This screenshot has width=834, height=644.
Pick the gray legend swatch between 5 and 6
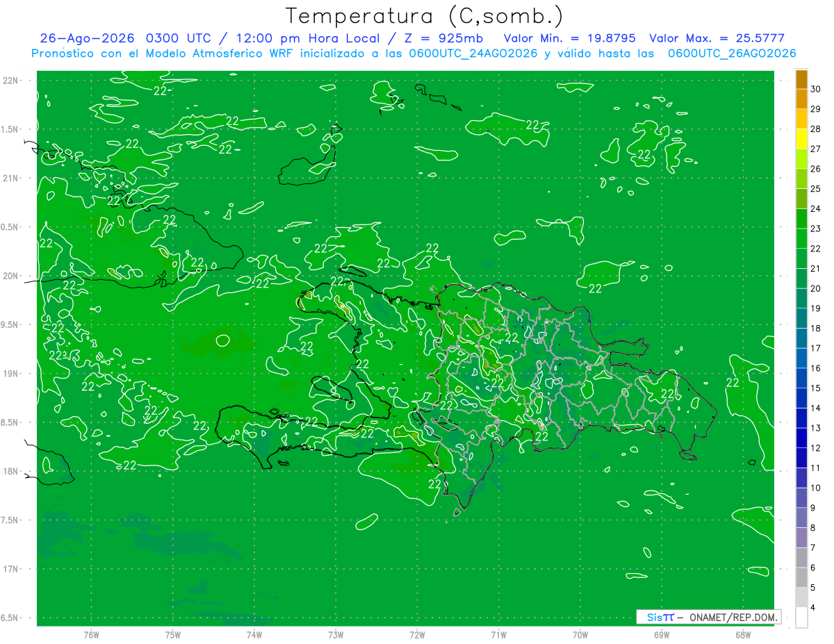point(801,577)
